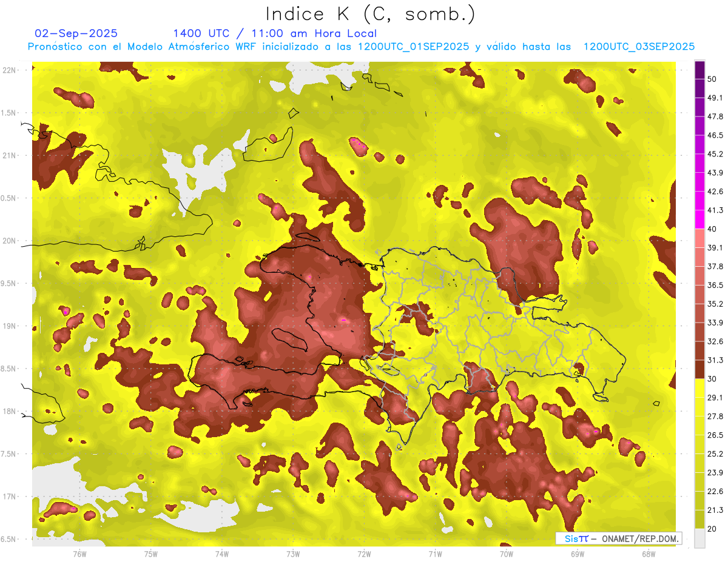The width and height of the screenshot is (728, 562).
Task: Click the gray colorbar band below 20
Action: point(700,538)
